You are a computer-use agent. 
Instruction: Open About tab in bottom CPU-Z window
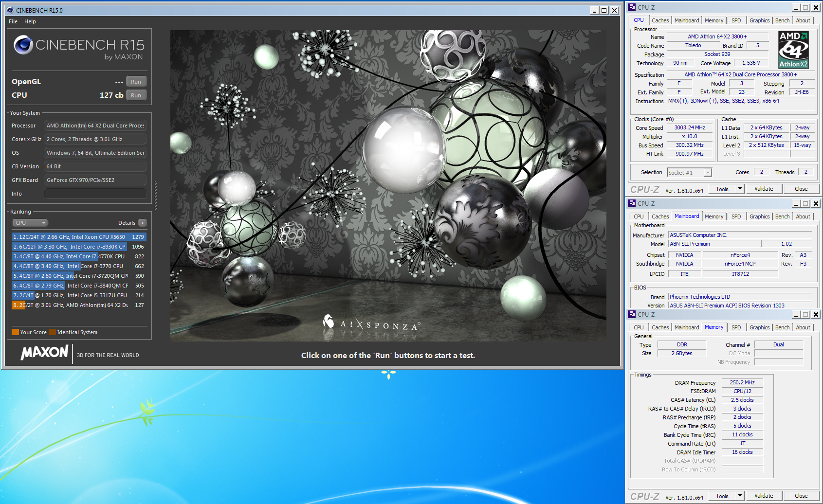coord(803,327)
